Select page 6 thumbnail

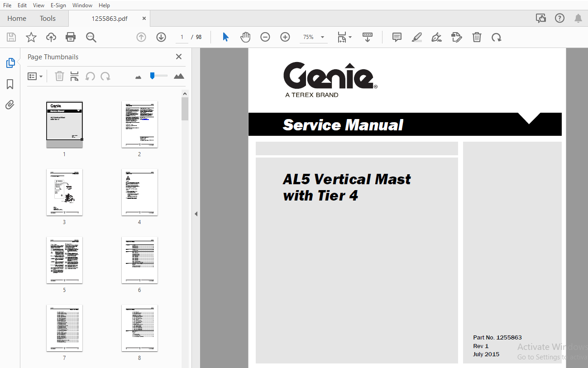(139, 260)
